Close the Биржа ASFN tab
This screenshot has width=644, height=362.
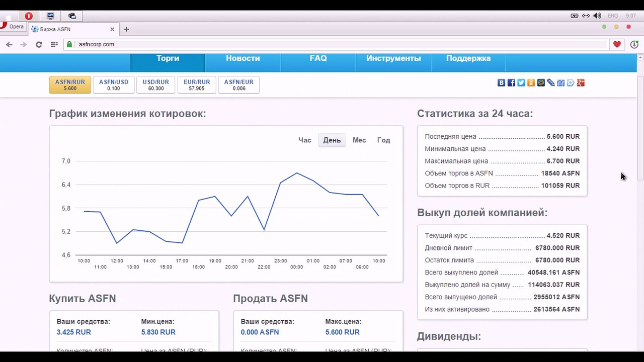click(x=112, y=29)
